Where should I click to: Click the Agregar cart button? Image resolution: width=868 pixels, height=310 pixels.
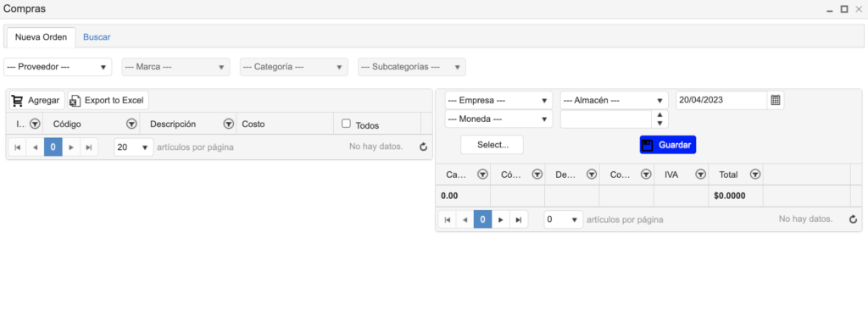[37, 101]
